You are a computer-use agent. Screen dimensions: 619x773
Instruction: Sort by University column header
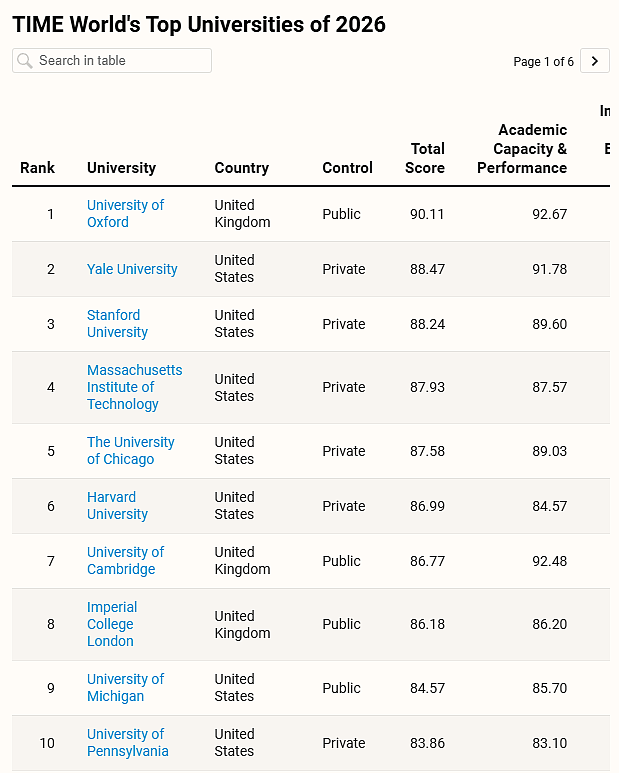point(121,168)
